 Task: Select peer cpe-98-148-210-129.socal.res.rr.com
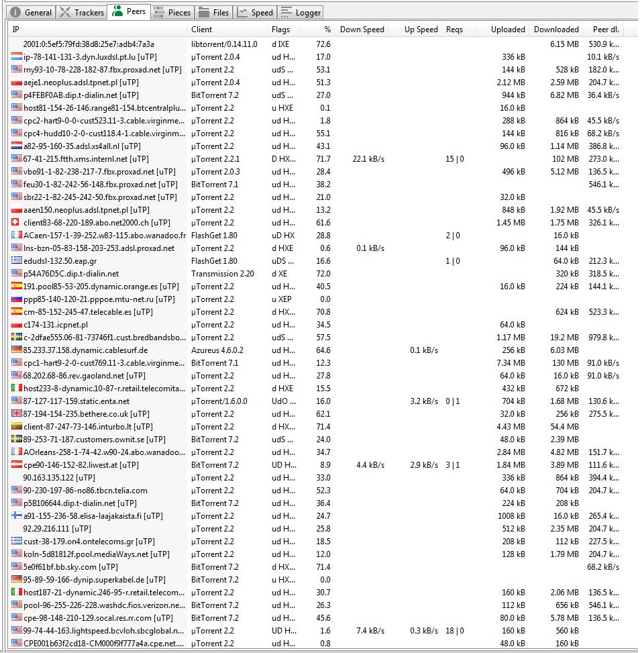[x=98, y=617]
